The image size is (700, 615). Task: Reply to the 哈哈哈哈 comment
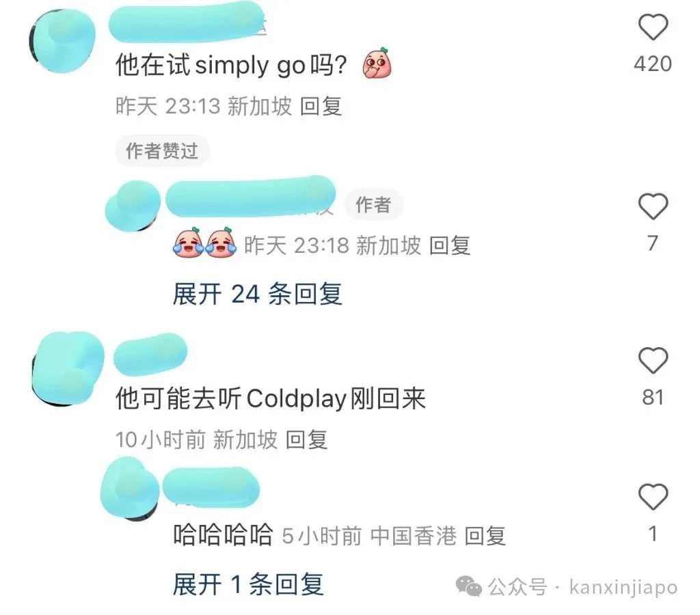pos(485,536)
